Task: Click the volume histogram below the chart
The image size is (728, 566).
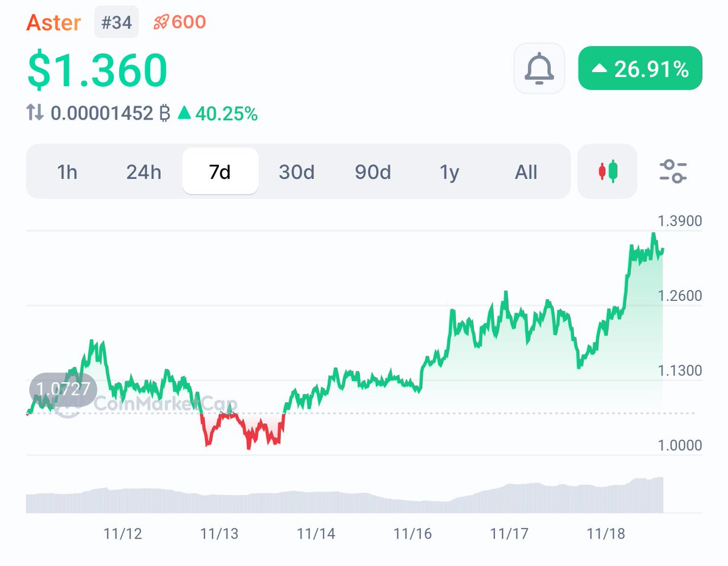Action: pos(345,496)
